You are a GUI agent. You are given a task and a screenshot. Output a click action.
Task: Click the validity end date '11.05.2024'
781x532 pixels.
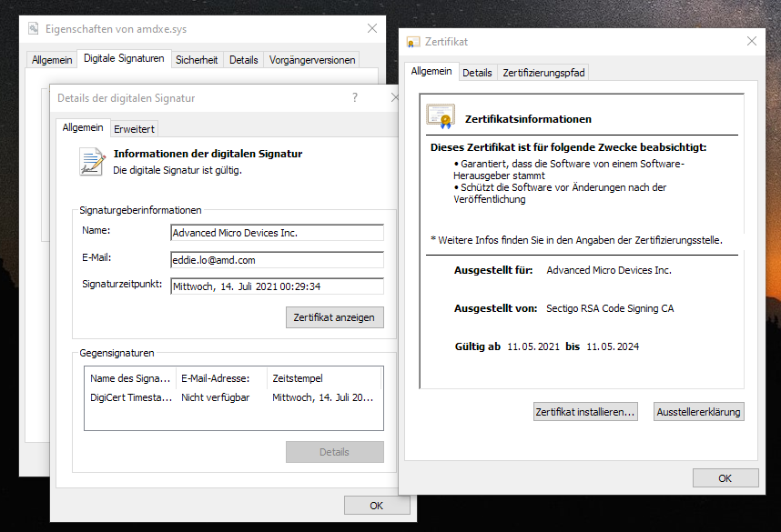click(x=613, y=346)
